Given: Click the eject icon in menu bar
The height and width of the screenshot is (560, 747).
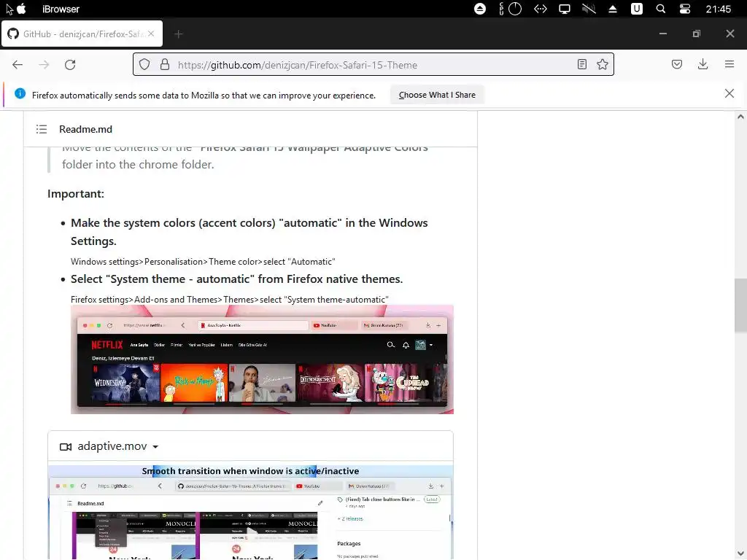Looking at the screenshot, I should tap(613, 9).
